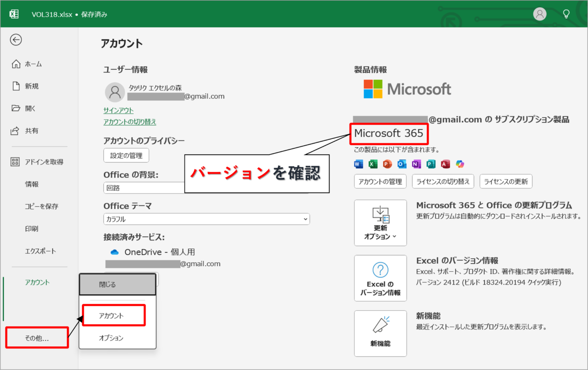Choose 閉じる (Close) in the popup menu
Image resolution: width=588 pixels, height=370 pixels.
[118, 285]
